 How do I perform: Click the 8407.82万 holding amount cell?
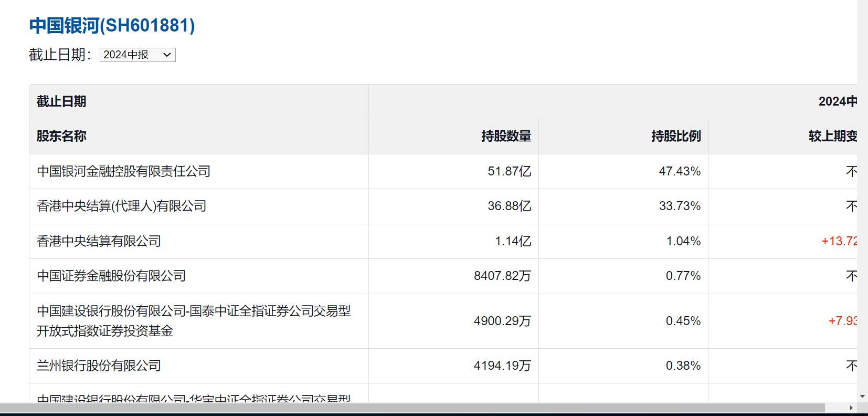click(x=502, y=276)
